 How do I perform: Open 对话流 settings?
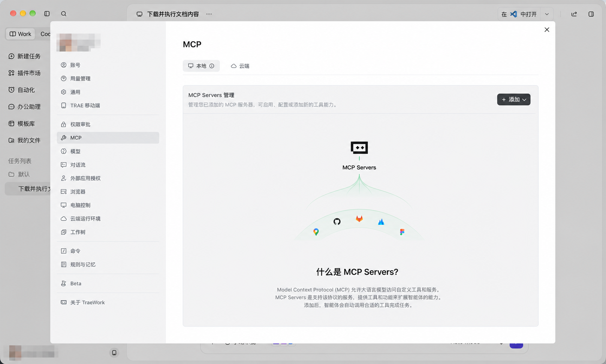coord(108,165)
